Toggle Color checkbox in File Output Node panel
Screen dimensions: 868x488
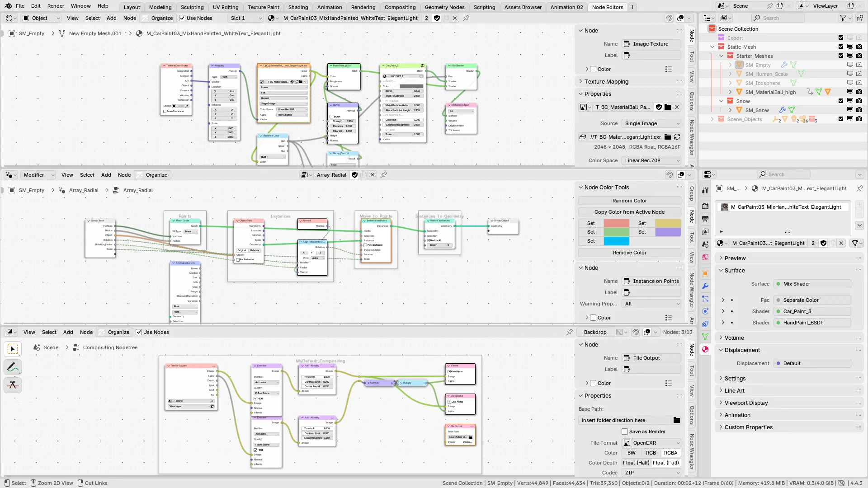593,383
